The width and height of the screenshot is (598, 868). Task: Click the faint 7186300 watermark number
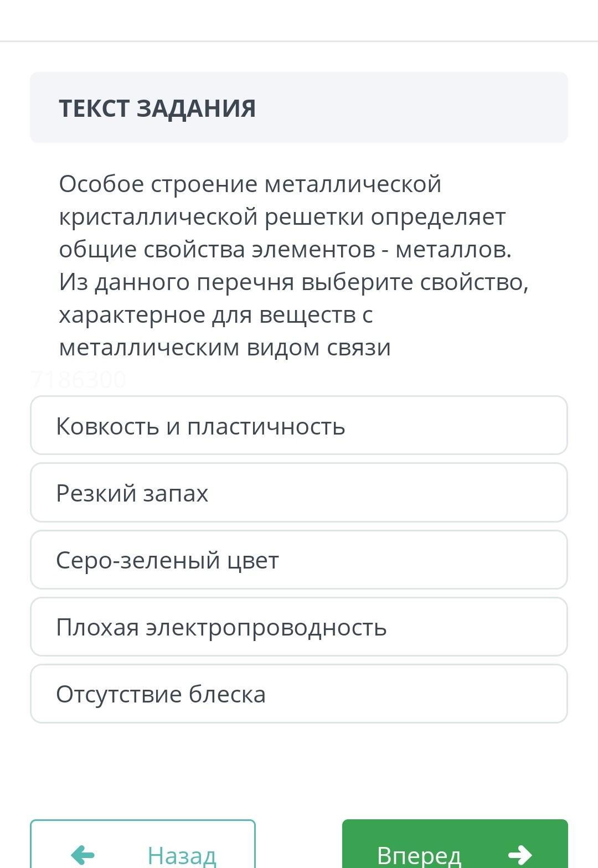(x=79, y=380)
